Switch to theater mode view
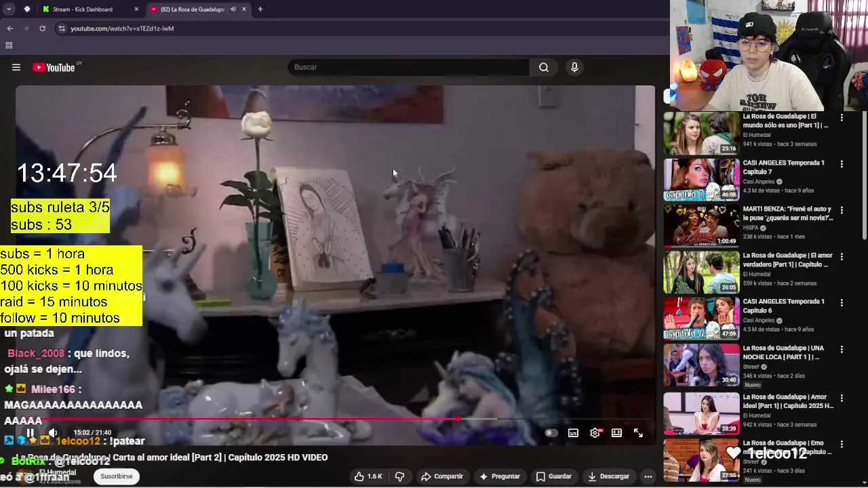This screenshot has width=868, height=488. pos(616,433)
